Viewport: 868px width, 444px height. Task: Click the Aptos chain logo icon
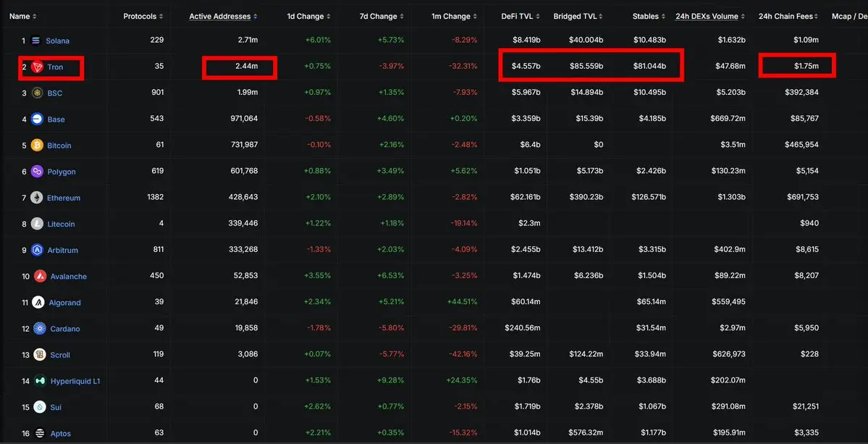click(x=40, y=433)
